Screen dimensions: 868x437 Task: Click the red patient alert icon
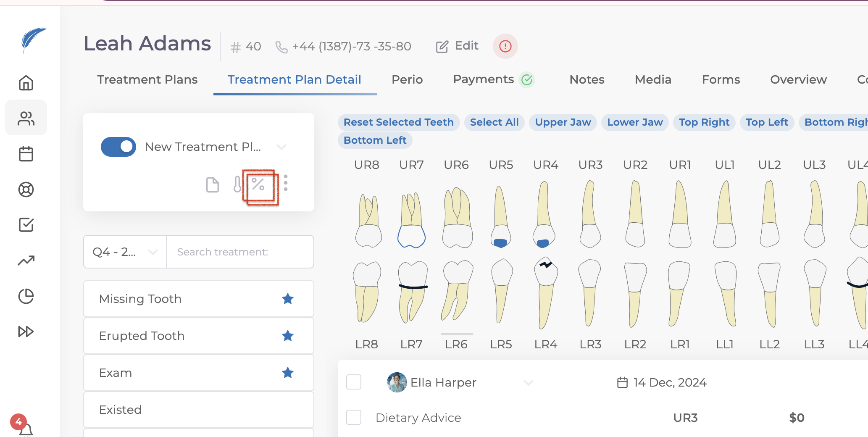tap(505, 46)
